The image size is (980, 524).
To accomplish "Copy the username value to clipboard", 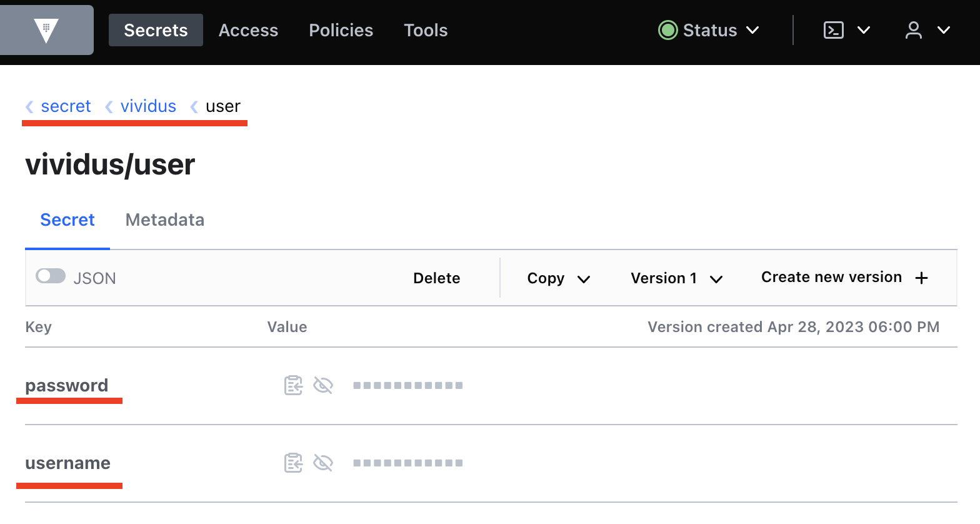I will click(293, 463).
